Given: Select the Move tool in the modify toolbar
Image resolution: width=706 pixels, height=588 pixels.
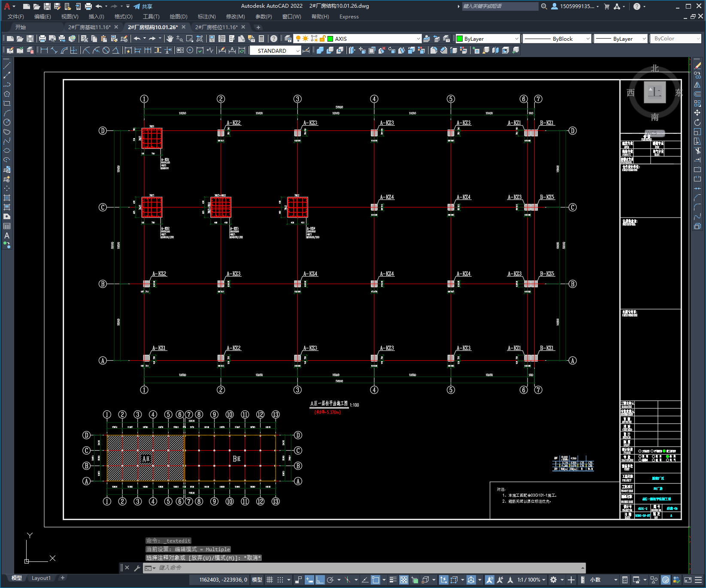Looking at the screenshot, I should coord(697,113).
